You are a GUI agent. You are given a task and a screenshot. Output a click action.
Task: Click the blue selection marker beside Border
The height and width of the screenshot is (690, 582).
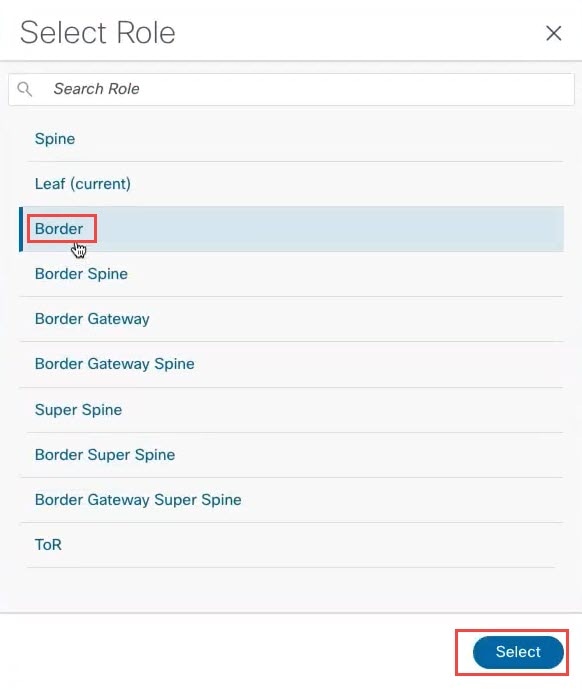coord(21,229)
